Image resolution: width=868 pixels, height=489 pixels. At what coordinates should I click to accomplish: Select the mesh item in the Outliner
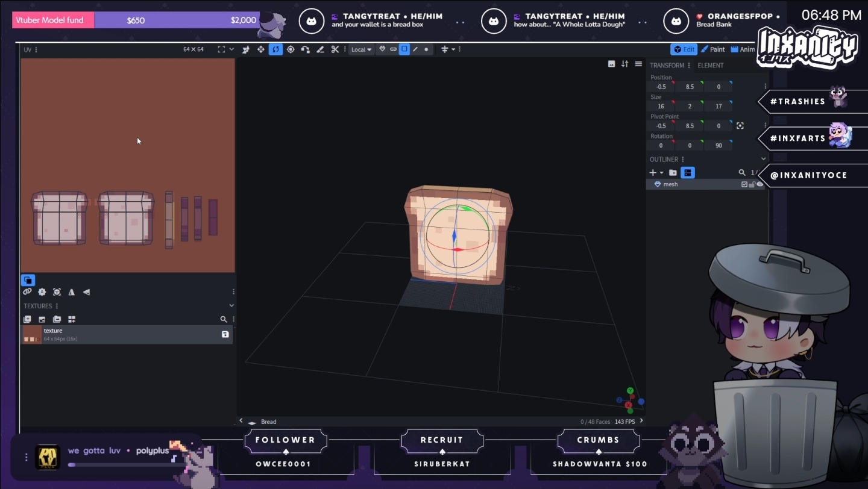pyautogui.click(x=705, y=184)
